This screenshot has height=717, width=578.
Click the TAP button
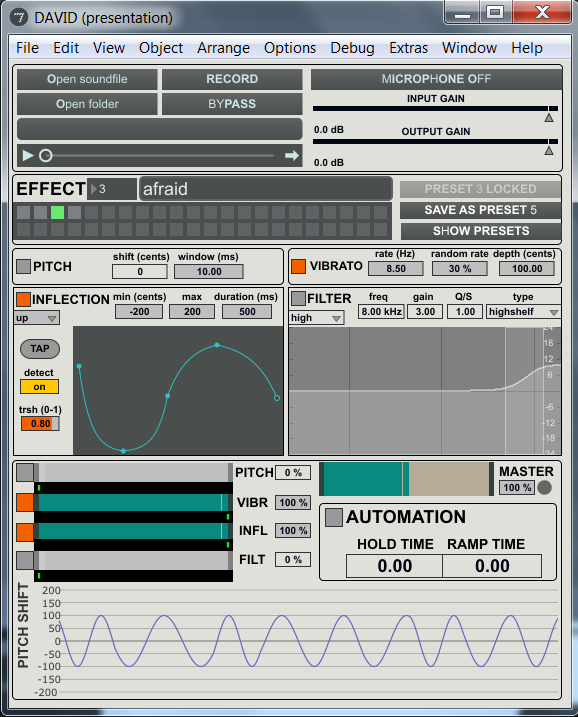tap(40, 349)
